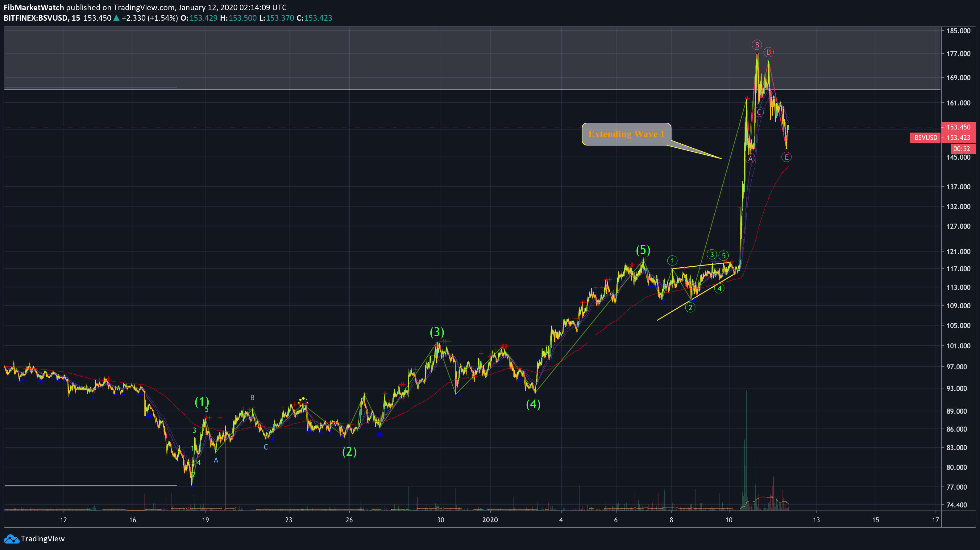Select the green (5) wave label
Image resolution: width=980 pixels, height=550 pixels.
pos(643,250)
